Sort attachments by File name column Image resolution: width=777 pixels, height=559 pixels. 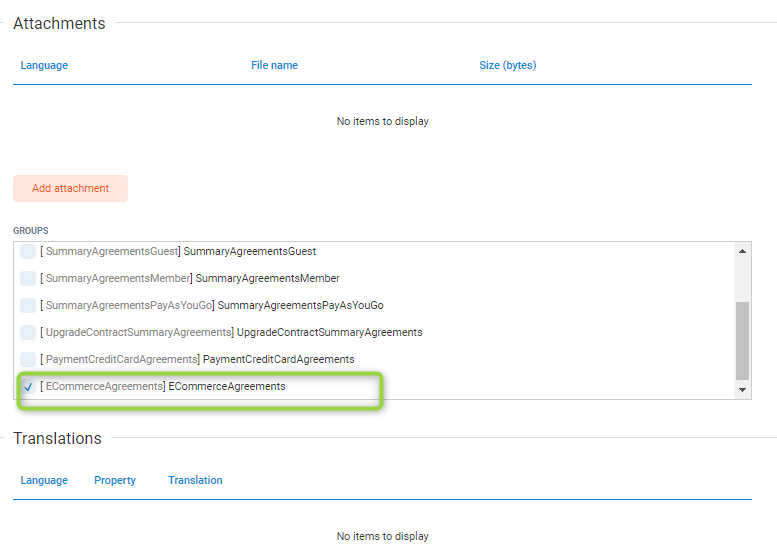[x=274, y=66]
